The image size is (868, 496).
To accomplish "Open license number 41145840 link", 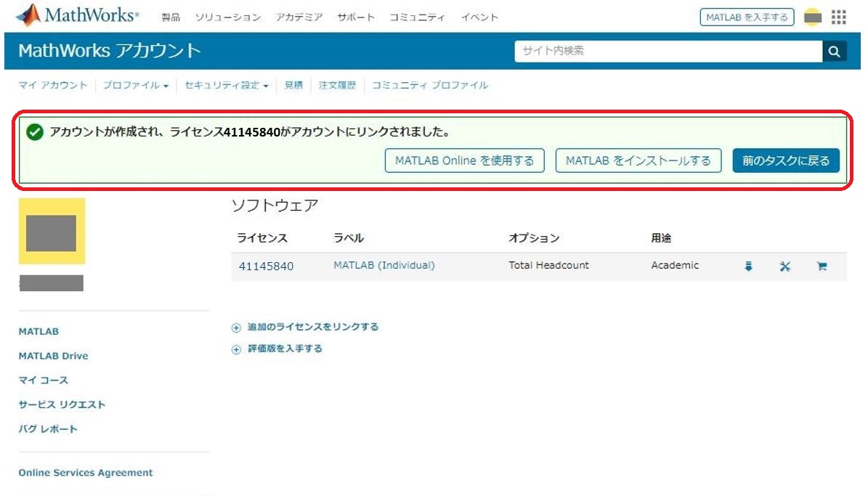I will tap(267, 267).
